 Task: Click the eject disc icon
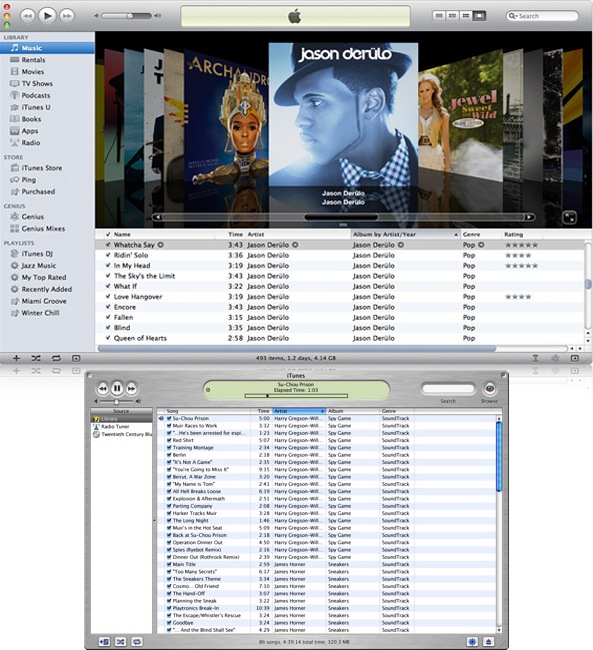(x=488, y=642)
